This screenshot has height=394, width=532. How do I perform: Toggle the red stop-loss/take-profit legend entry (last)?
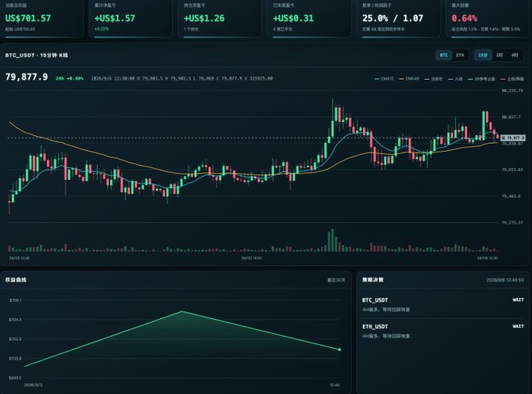pos(512,79)
